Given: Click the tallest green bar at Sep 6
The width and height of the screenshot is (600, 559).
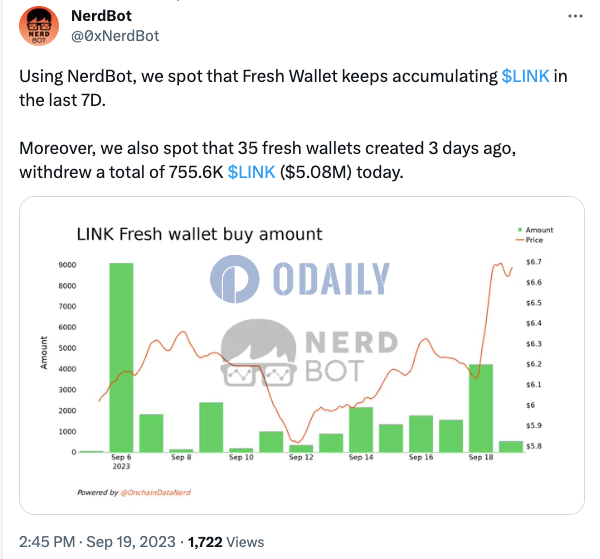Looking at the screenshot, I should pyautogui.click(x=121, y=357).
